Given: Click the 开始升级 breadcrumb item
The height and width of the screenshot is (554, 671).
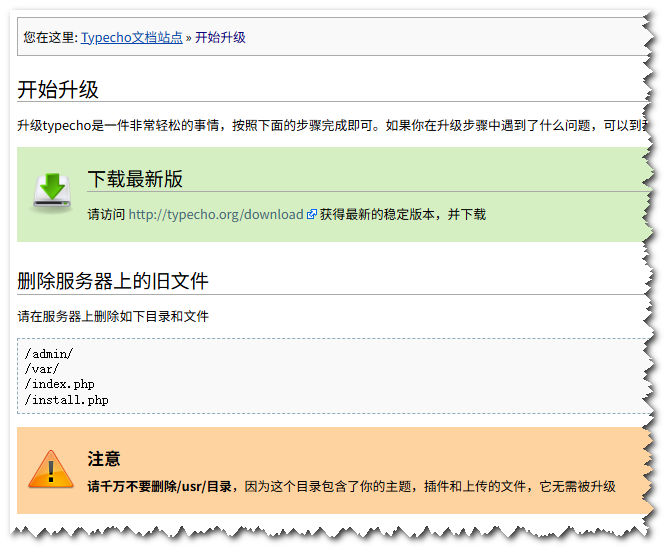Looking at the screenshot, I should coord(220,37).
